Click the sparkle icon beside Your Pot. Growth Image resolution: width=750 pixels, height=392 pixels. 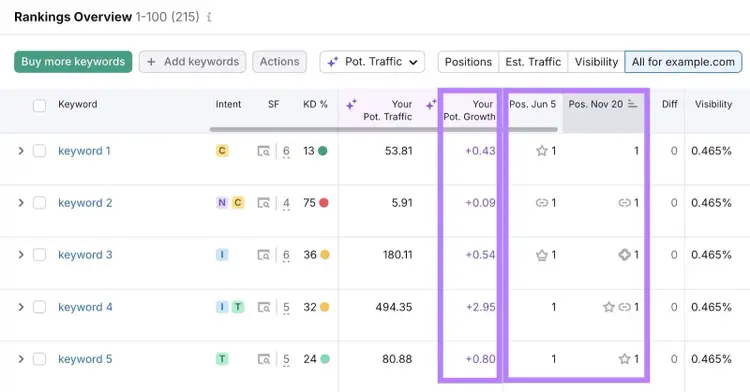[431, 104]
